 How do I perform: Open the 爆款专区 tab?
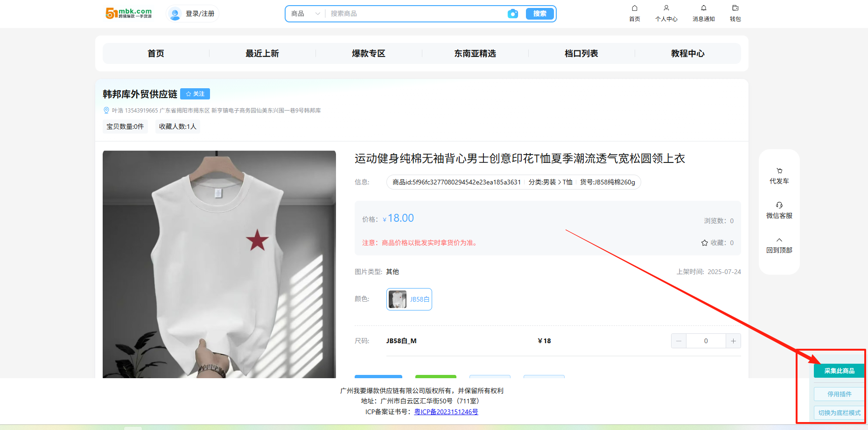(x=369, y=53)
